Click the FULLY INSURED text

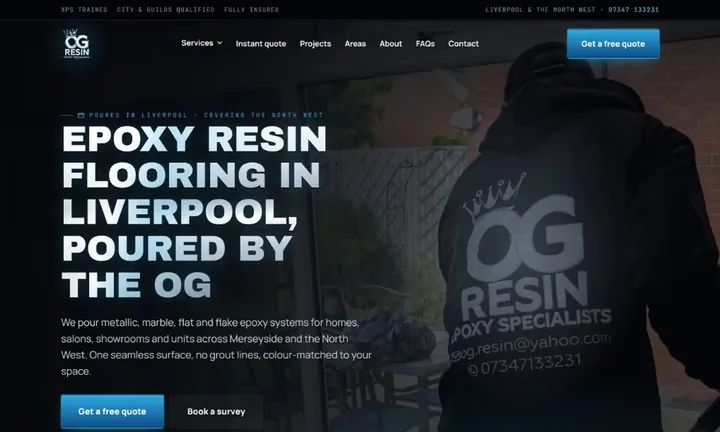[251, 10]
